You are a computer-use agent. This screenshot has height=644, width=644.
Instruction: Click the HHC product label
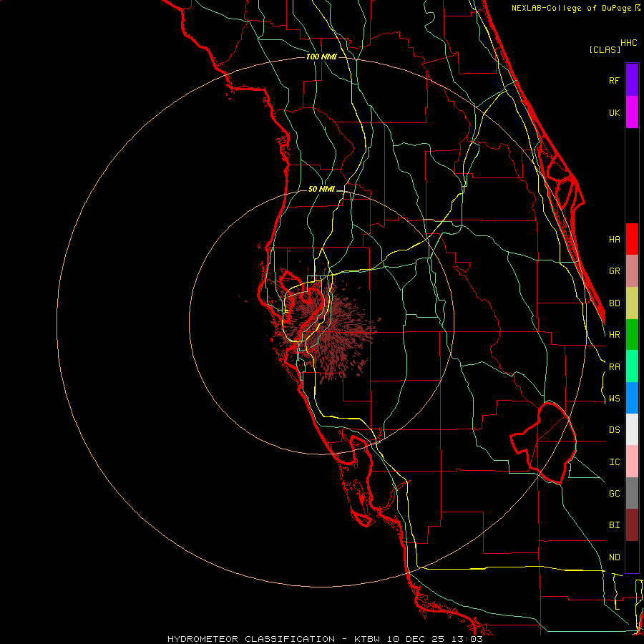629,43
